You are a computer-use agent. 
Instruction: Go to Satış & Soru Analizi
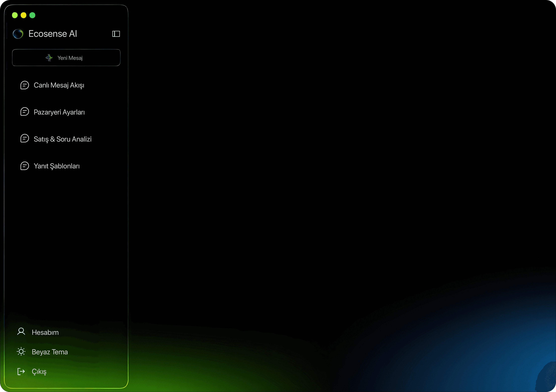point(63,139)
